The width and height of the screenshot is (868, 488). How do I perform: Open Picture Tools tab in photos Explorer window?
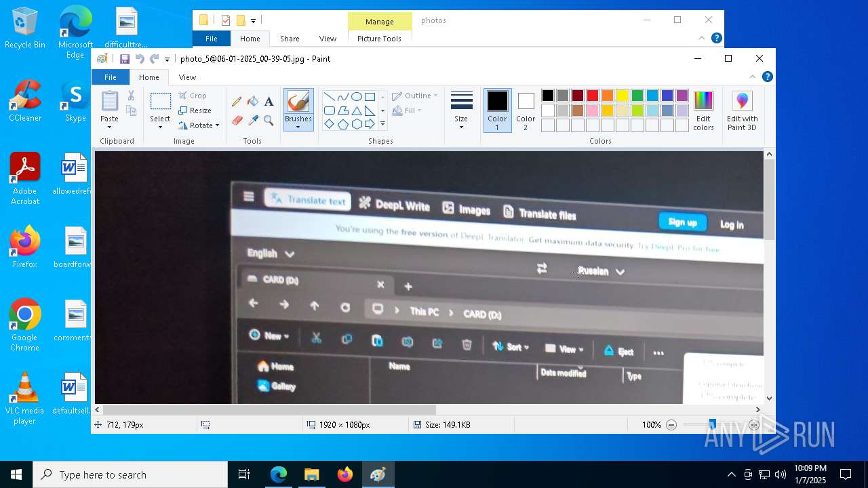(x=379, y=39)
